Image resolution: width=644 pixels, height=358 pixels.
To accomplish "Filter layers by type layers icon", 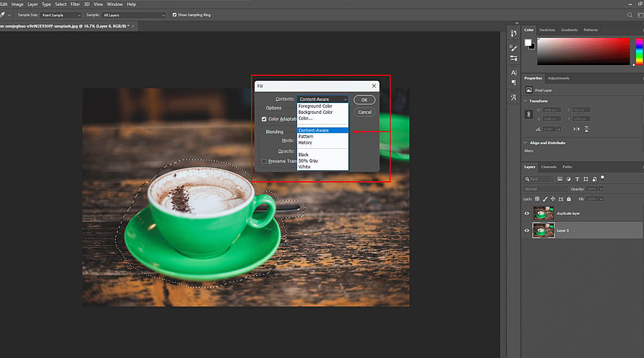I will coord(577,179).
